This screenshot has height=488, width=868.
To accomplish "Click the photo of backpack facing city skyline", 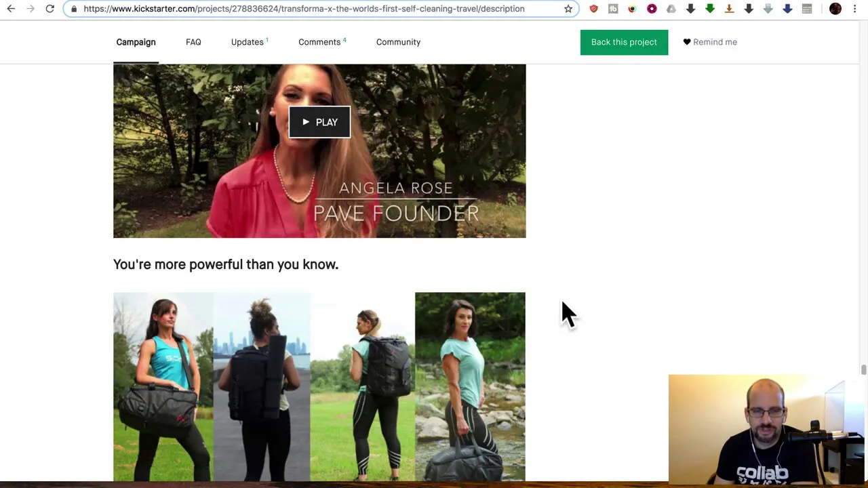I will tap(262, 386).
